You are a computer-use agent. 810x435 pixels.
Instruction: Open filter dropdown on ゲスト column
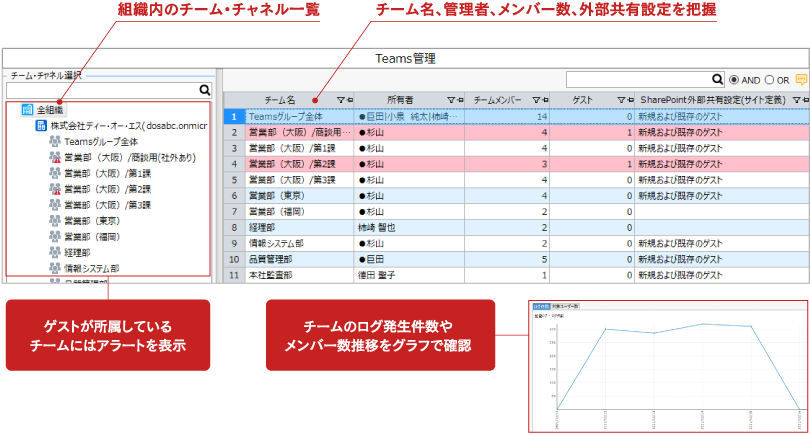click(x=621, y=100)
